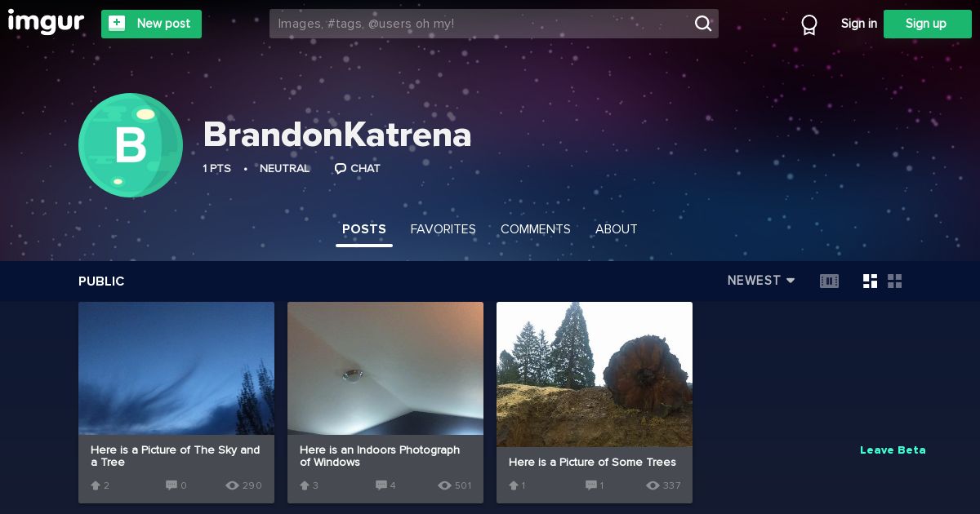Click the Leave Beta link
The height and width of the screenshot is (514, 980).
[x=893, y=450]
